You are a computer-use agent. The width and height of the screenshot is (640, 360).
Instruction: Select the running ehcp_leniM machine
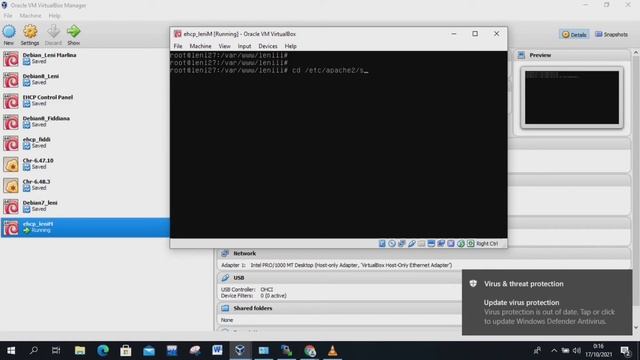pos(85,227)
